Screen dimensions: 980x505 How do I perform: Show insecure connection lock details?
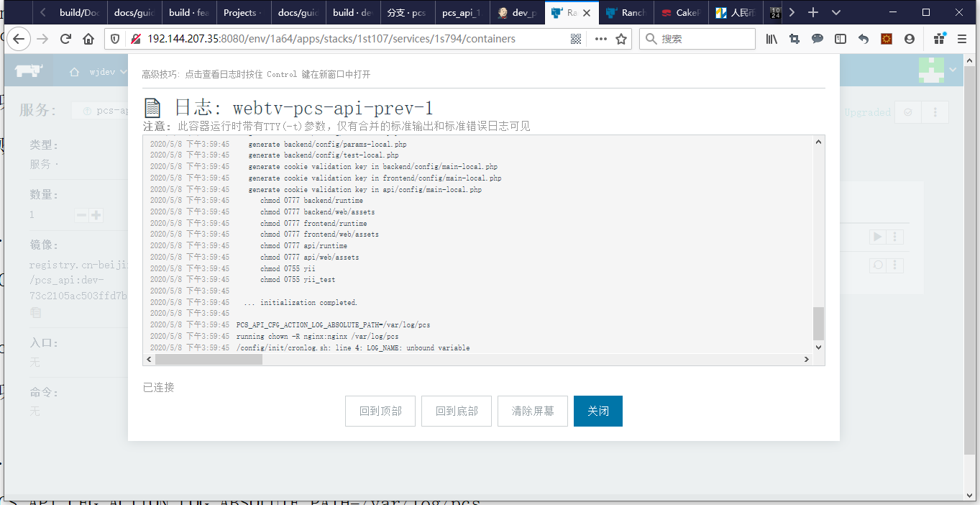pyautogui.click(x=135, y=39)
